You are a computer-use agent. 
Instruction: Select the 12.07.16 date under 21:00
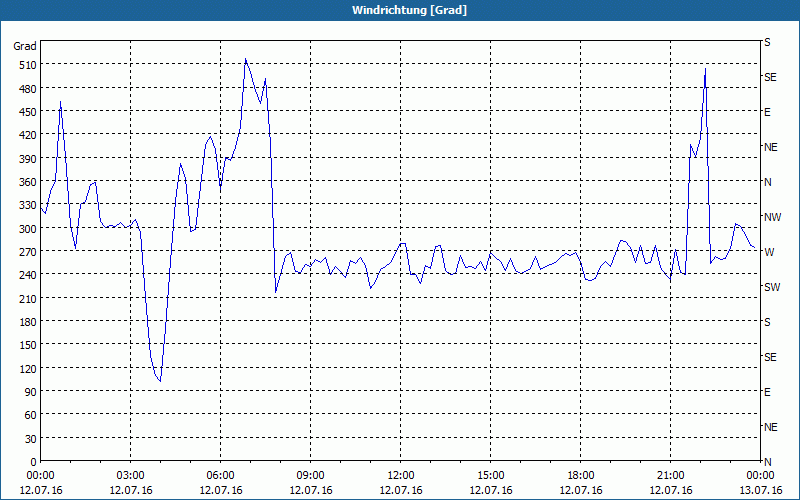(670, 490)
